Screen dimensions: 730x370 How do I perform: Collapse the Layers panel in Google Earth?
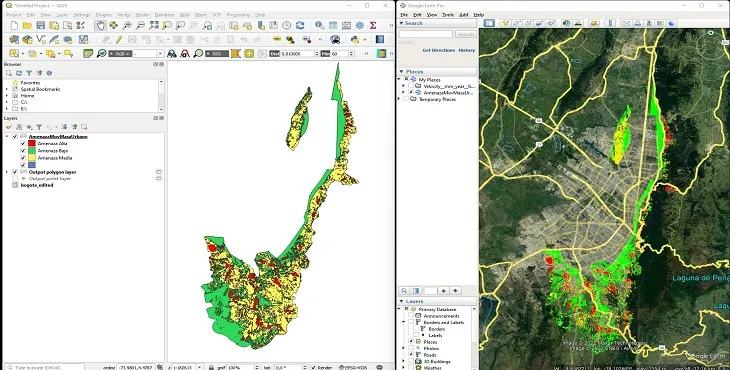tap(401, 302)
